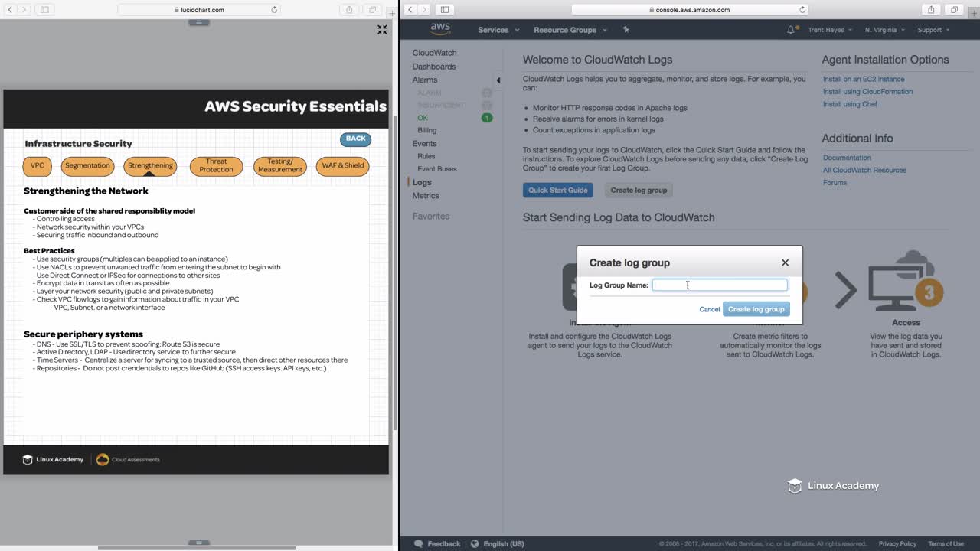Select the Segmentation tab on the slide
Viewport: 980px width, 551px height.
pyautogui.click(x=87, y=165)
